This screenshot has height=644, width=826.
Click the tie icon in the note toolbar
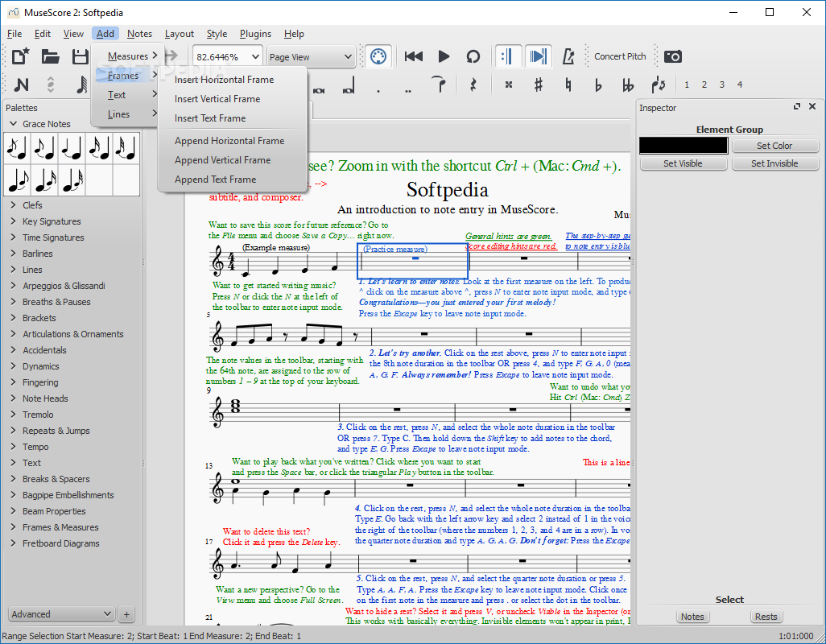(x=439, y=85)
